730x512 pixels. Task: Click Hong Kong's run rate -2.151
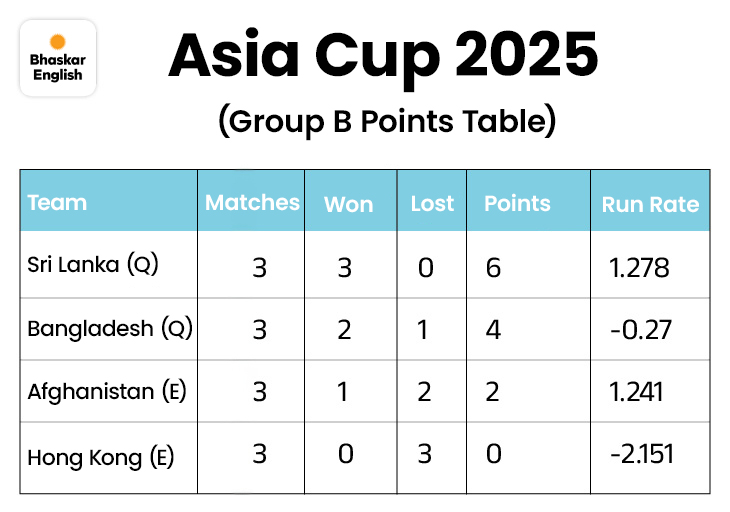(641, 455)
